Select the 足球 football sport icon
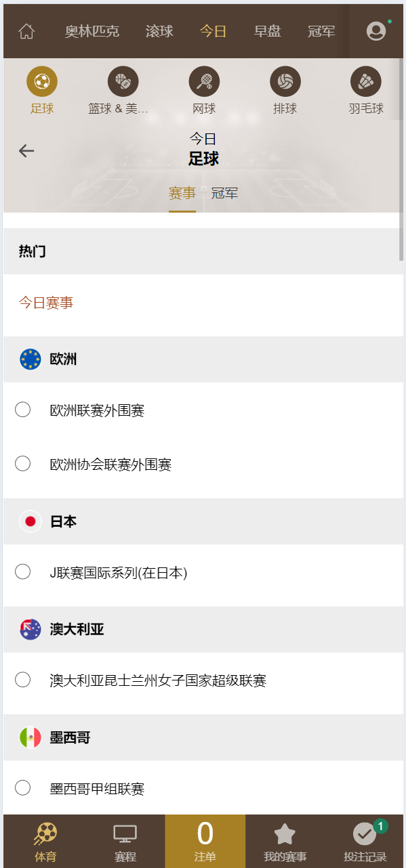 tap(42, 82)
